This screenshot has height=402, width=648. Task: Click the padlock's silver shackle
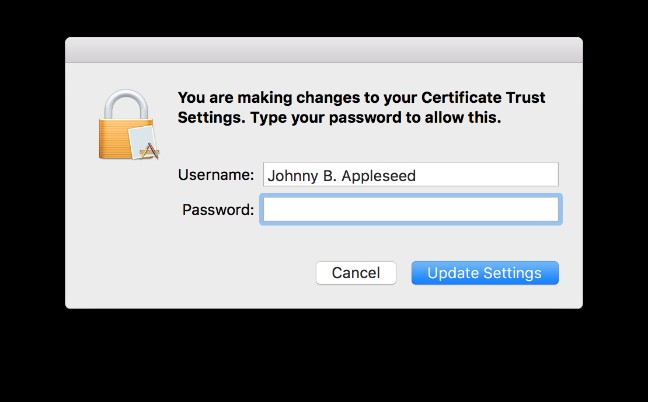point(125,100)
